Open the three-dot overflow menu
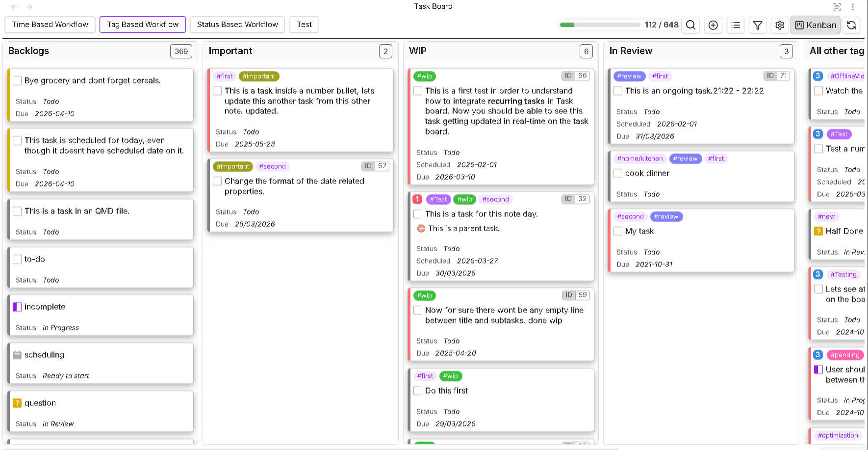The width and height of the screenshot is (868, 450). click(852, 7)
